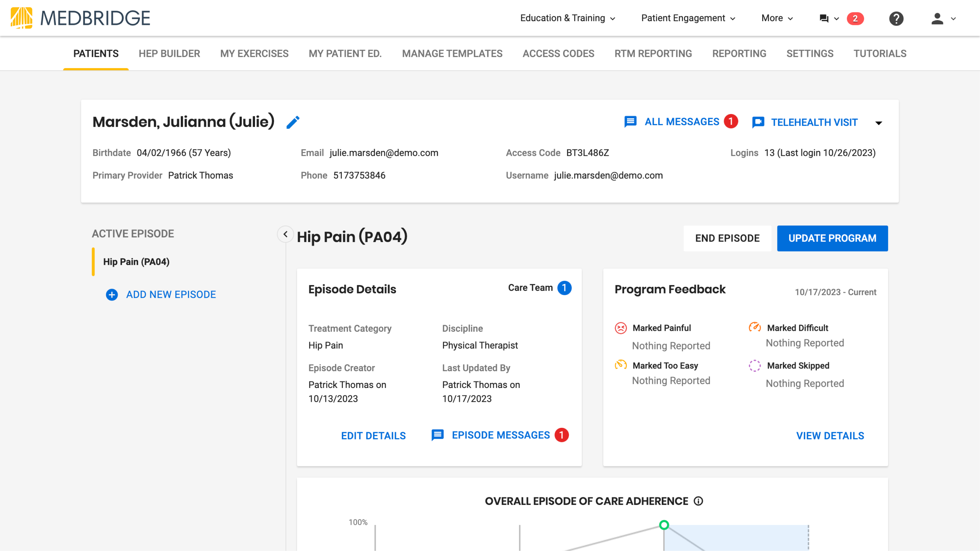Open All Messages link
This screenshot has width=980, height=551.
(682, 122)
